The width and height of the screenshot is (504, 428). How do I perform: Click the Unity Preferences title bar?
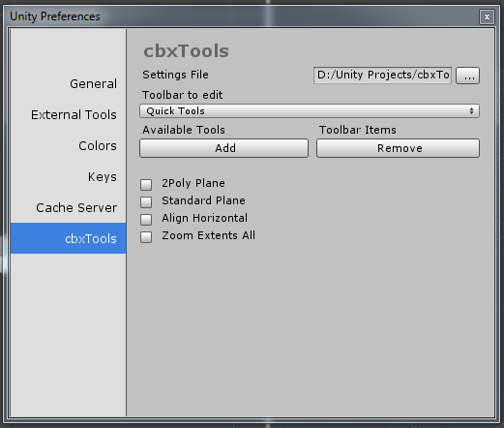click(x=242, y=16)
